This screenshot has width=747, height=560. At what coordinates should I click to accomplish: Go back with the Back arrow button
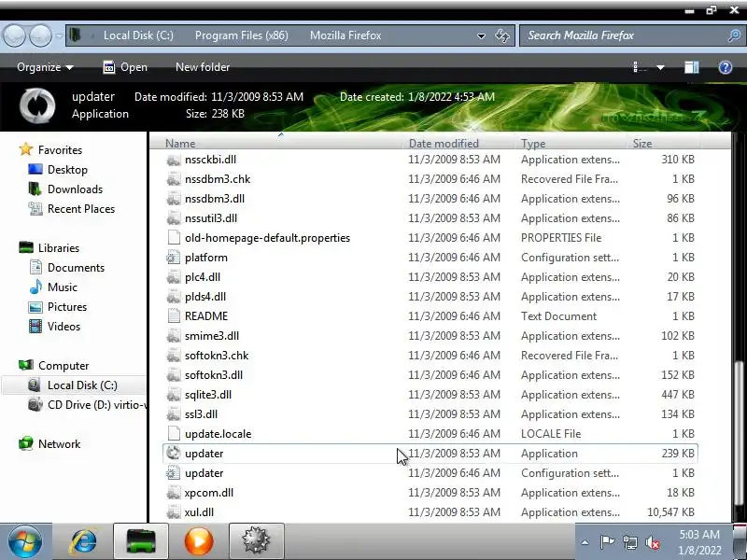pyautogui.click(x=14, y=35)
